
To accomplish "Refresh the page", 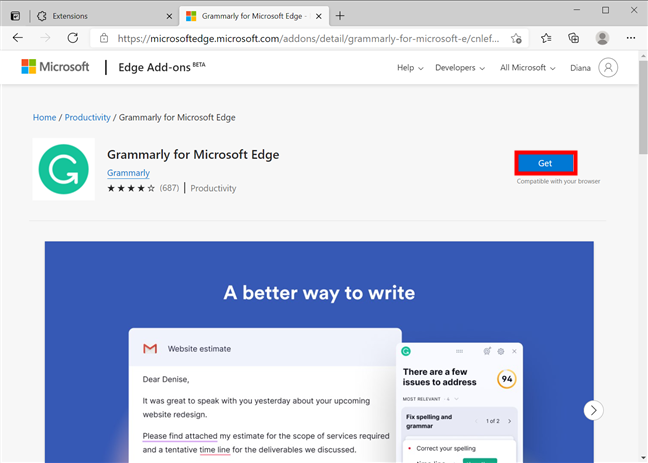I will (73, 38).
